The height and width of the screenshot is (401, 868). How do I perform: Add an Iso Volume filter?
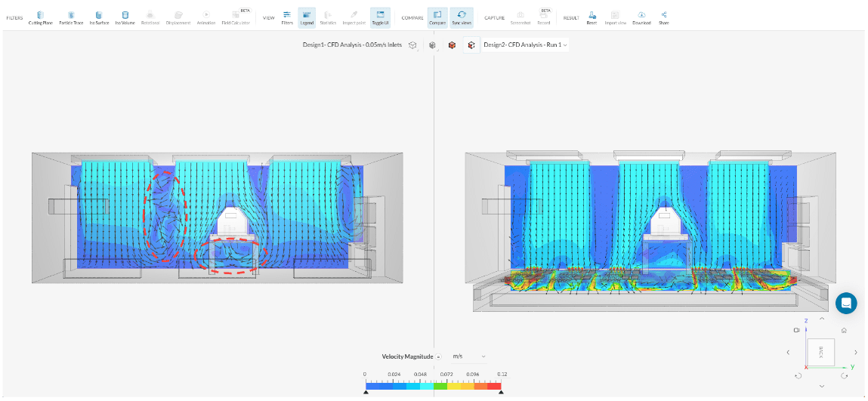pyautogui.click(x=125, y=17)
